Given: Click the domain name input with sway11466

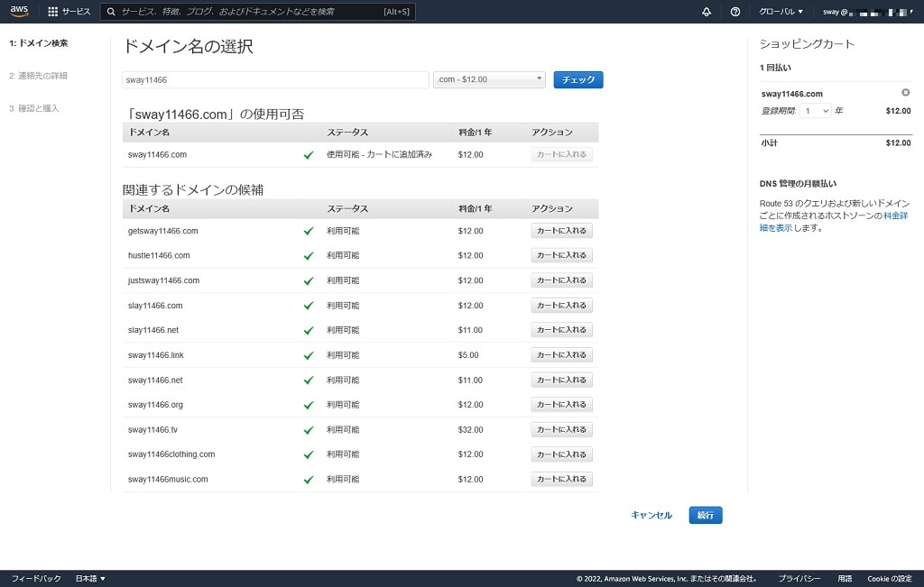Looking at the screenshot, I should point(275,79).
